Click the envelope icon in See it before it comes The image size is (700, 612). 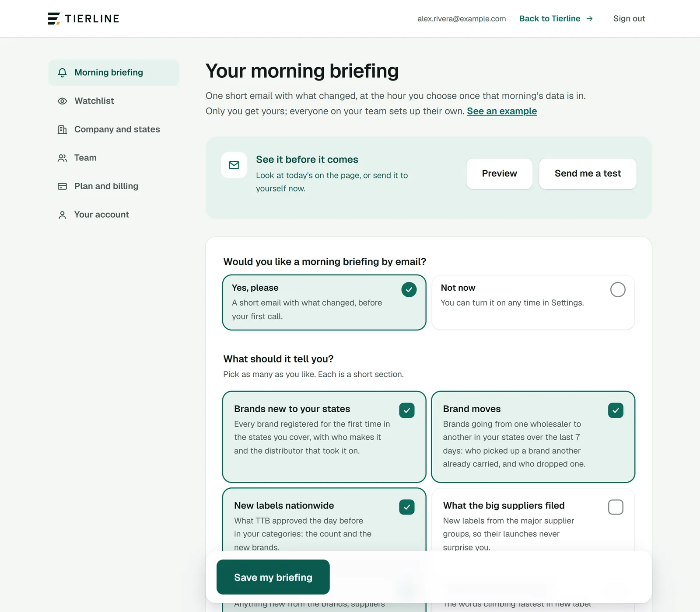234,165
